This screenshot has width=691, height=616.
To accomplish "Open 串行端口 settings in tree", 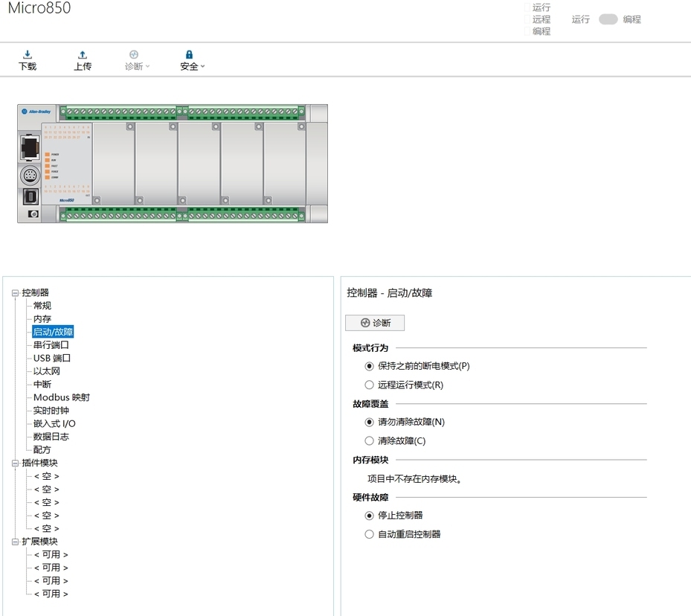I will point(51,345).
